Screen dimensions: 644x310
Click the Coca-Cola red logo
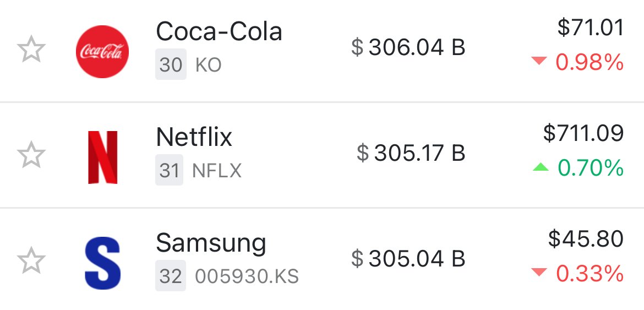[x=102, y=52]
